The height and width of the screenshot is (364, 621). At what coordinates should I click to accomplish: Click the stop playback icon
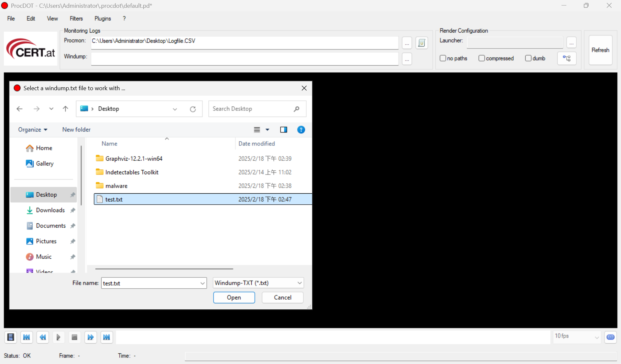click(x=74, y=337)
